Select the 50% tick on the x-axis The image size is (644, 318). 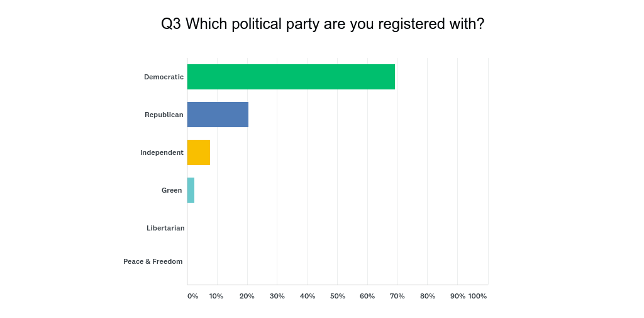tap(337, 296)
